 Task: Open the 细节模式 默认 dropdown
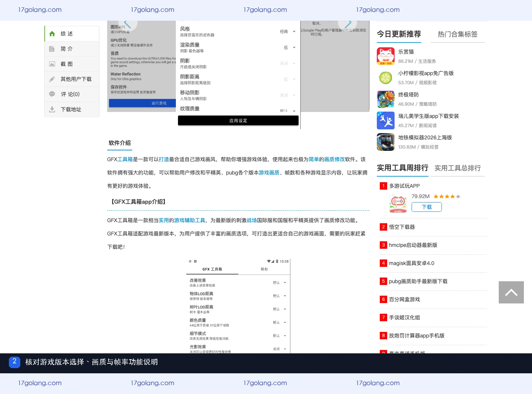click(279, 336)
